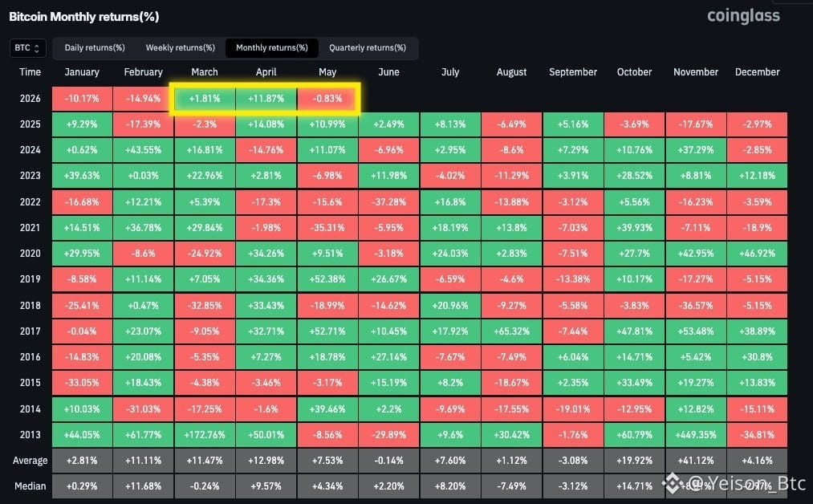Select the 2015 row label

click(x=30, y=383)
